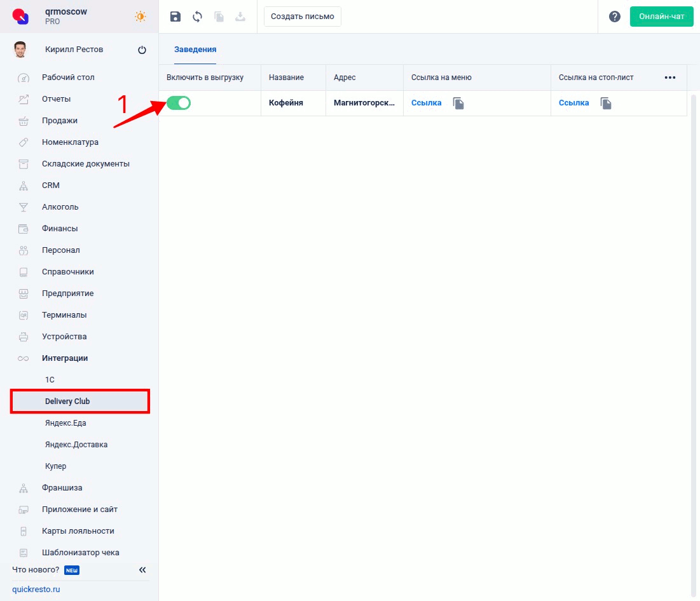Image resolution: width=700 pixels, height=601 pixels.
Task: Click the Номенклатура tag icon
Action: point(24,142)
